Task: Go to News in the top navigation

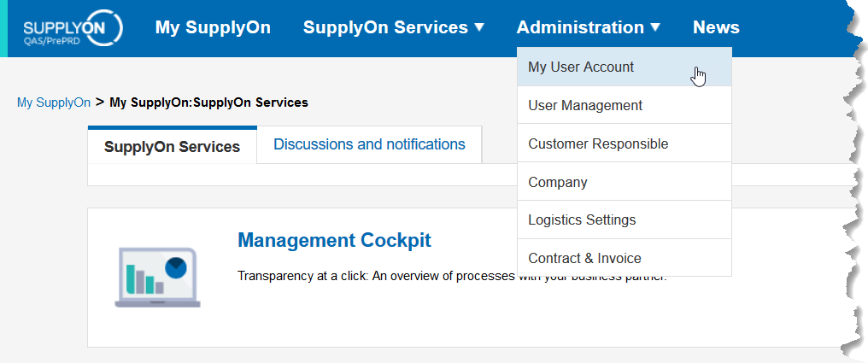Action: click(716, 27)
